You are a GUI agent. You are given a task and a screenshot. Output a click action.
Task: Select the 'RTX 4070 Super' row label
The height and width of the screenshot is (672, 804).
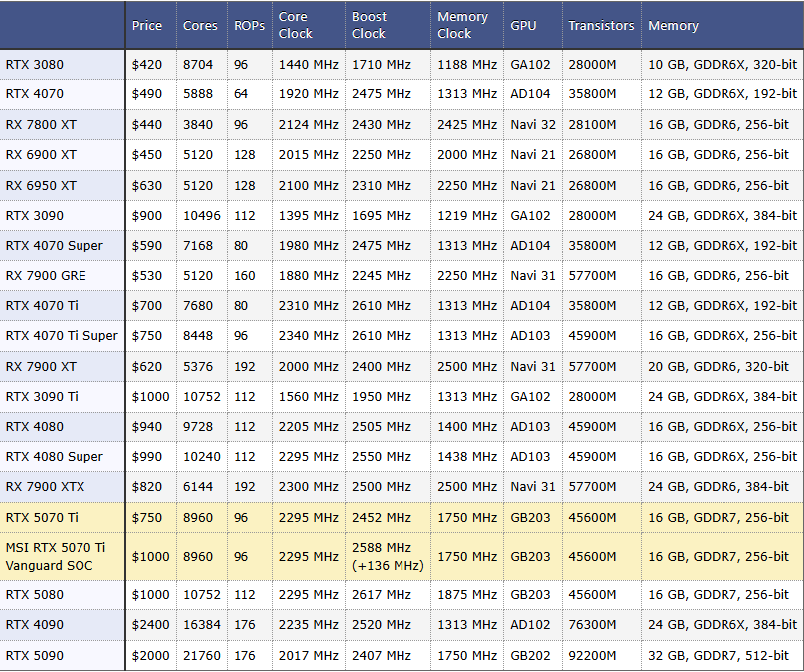[55, 245]
